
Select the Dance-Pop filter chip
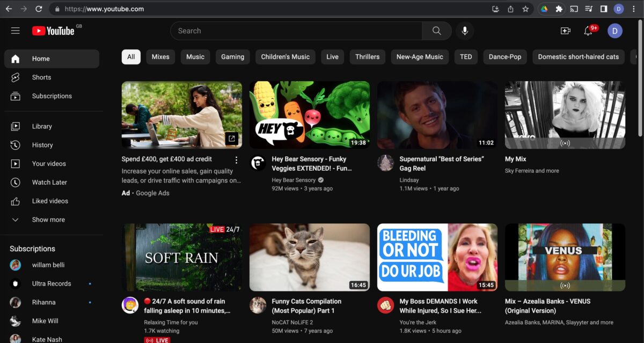coord(505,57)
